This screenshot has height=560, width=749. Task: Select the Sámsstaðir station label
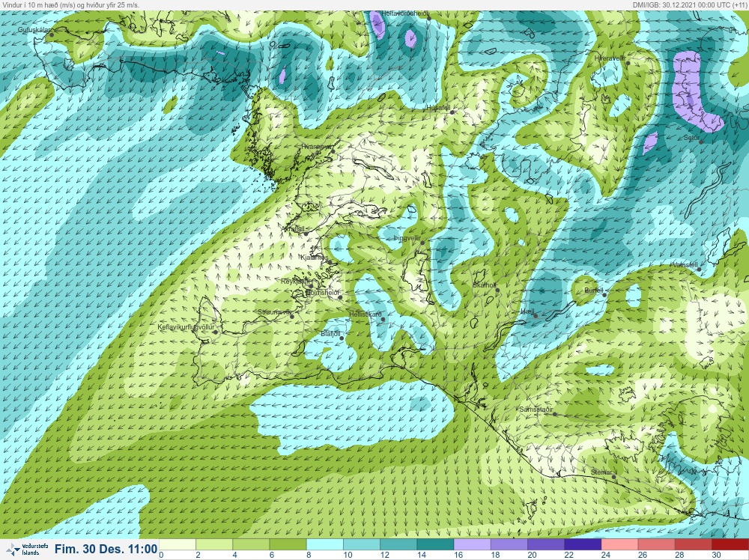536,410
